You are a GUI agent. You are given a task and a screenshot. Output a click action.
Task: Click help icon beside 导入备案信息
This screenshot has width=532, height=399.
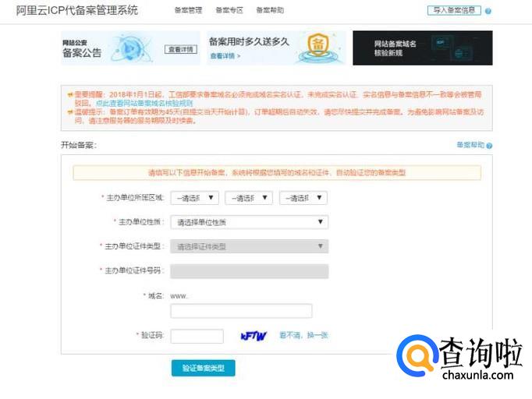(488, 11)
